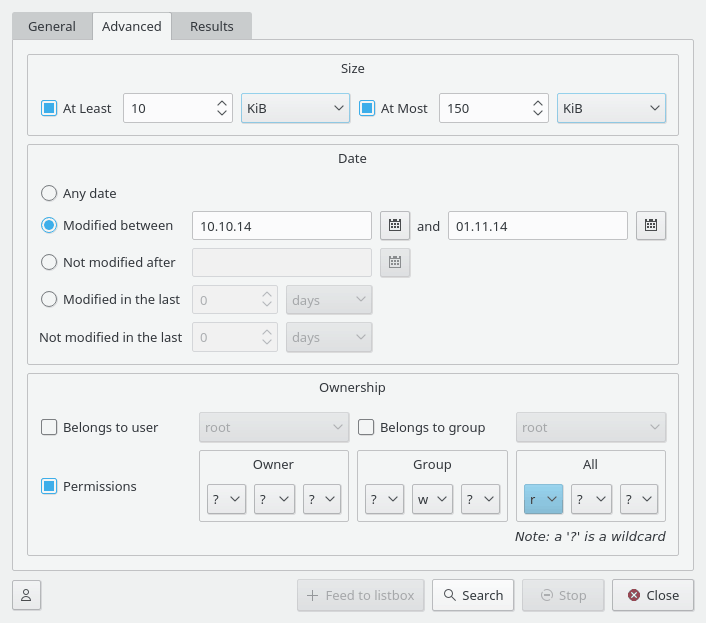
Task: Uncheck the At Least size checkbox
Action: 49,108
